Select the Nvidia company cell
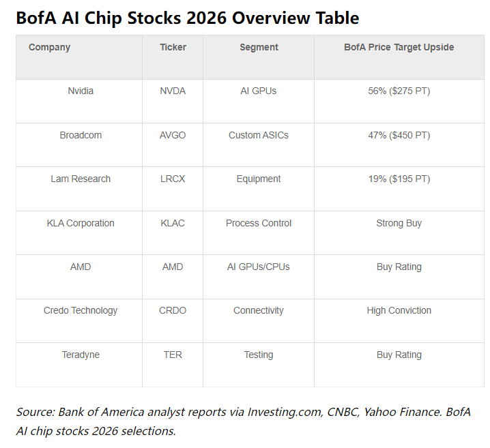Viewport: 490px width, 448px height. (81, 91)
